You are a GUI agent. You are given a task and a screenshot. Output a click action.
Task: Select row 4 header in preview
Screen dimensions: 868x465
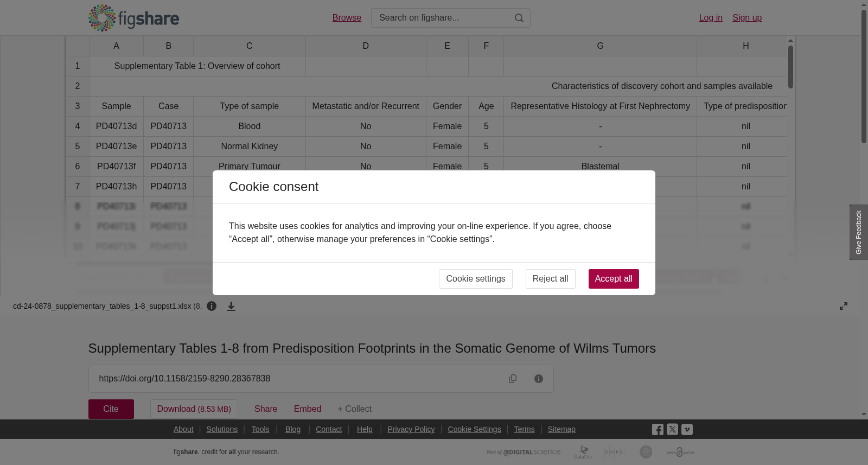tap(78, 126)
